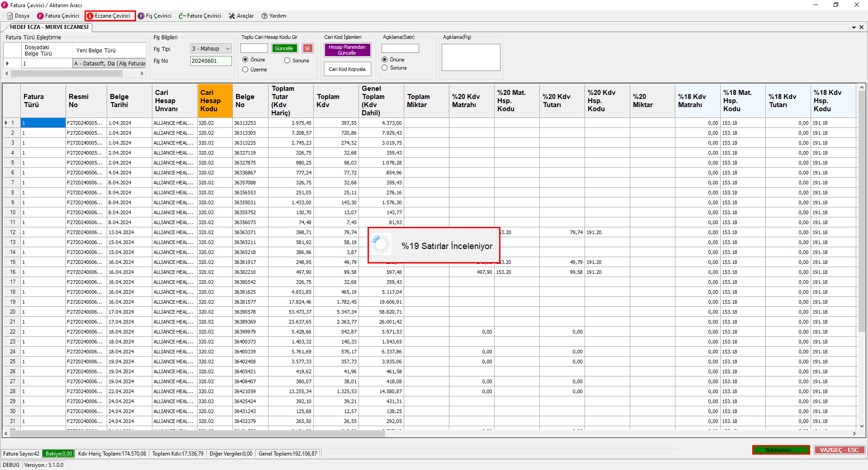Click the grid vertical scrollbar thumb
The height and width of the screenshot is (470, 868).
[x=862, y=212]
